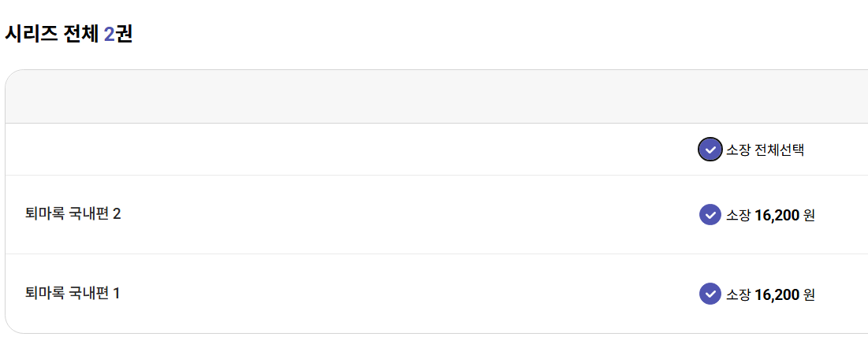Open the 퇴마록 국내편 1 title
Viewport: 868px width, 359px height.
click(x=73, y=294)
